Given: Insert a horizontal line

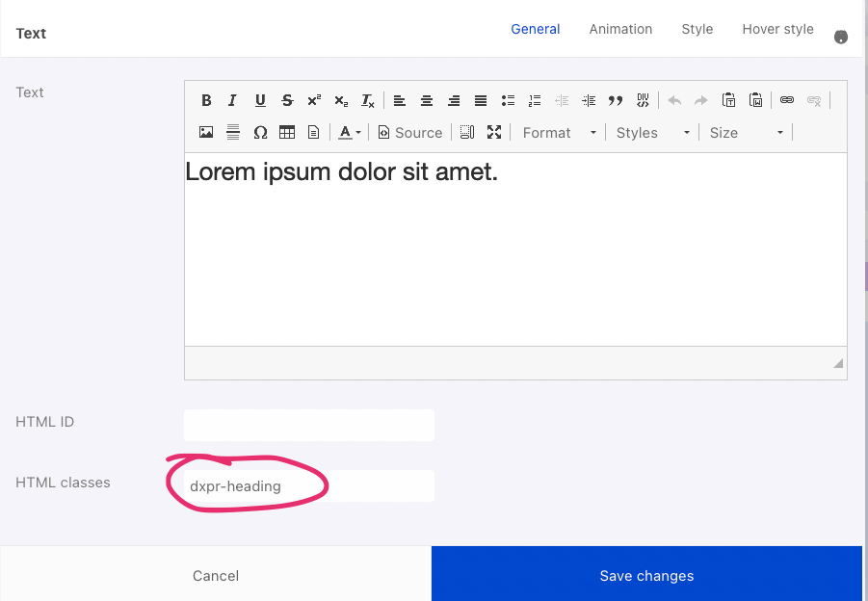Looking at the screenshot, I should (x=233, y=132).
